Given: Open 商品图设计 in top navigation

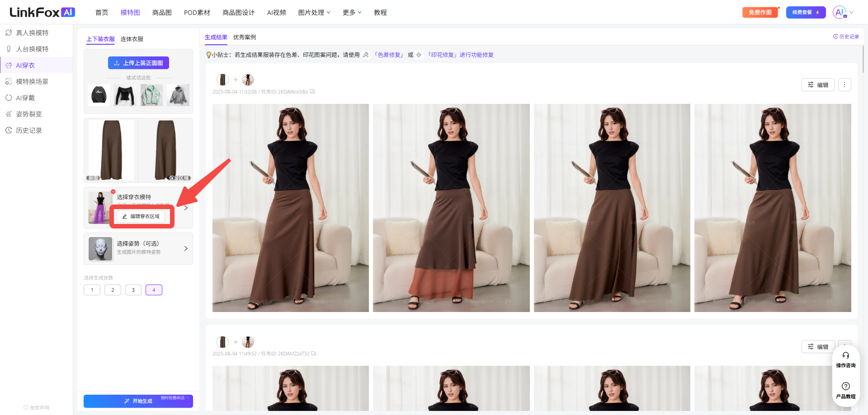Looking at the screenshot, I should tap(239, 13).
